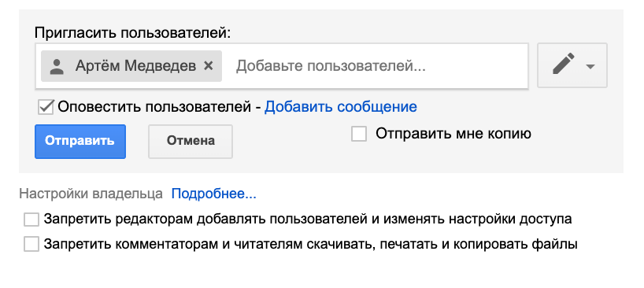Open the permission dropdown arrow beside the pencil

pos(590,66)
